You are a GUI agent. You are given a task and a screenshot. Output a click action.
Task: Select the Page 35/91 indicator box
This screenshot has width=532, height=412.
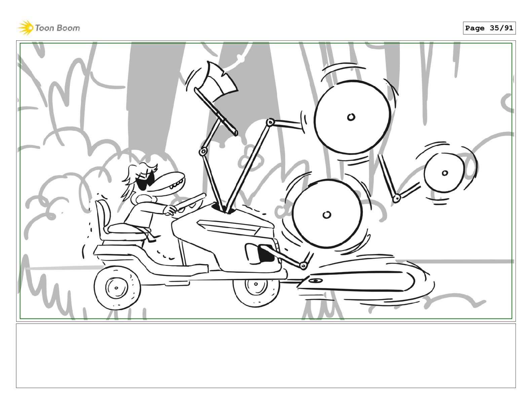pos(489,28)
